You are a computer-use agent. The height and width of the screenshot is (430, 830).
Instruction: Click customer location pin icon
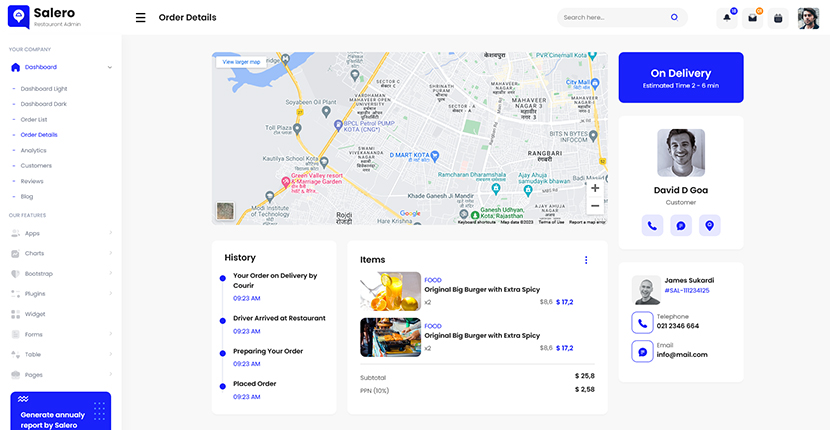[710, 226]
